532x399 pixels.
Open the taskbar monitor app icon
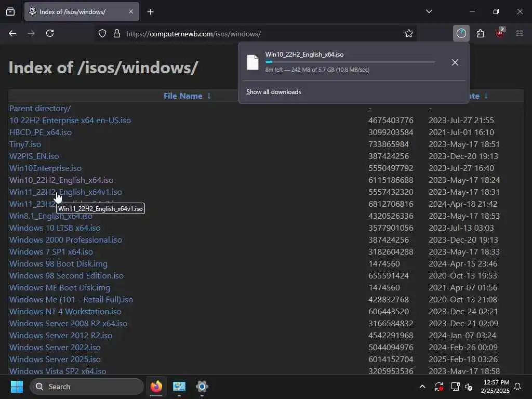[x=179, y=387]
